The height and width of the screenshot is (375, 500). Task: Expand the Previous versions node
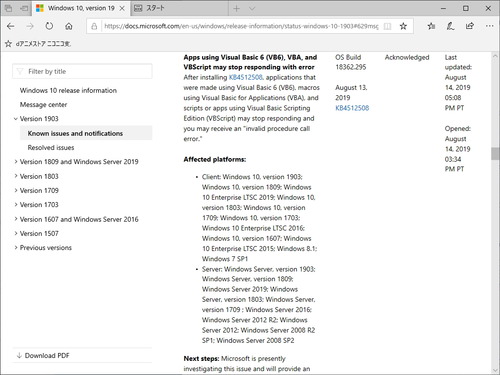point(15,248)
